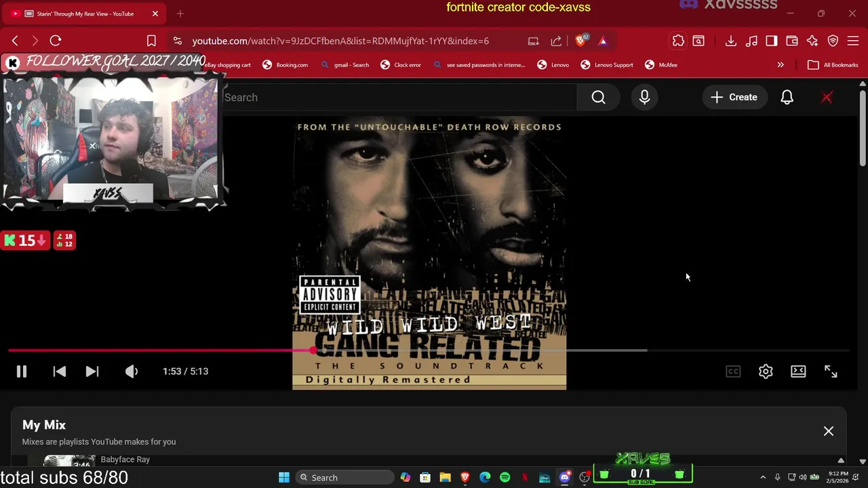The height and width of the screenshot is (488, 868).
Task: Open File Explorer from taskbar
Action: [x=445, y=478]
